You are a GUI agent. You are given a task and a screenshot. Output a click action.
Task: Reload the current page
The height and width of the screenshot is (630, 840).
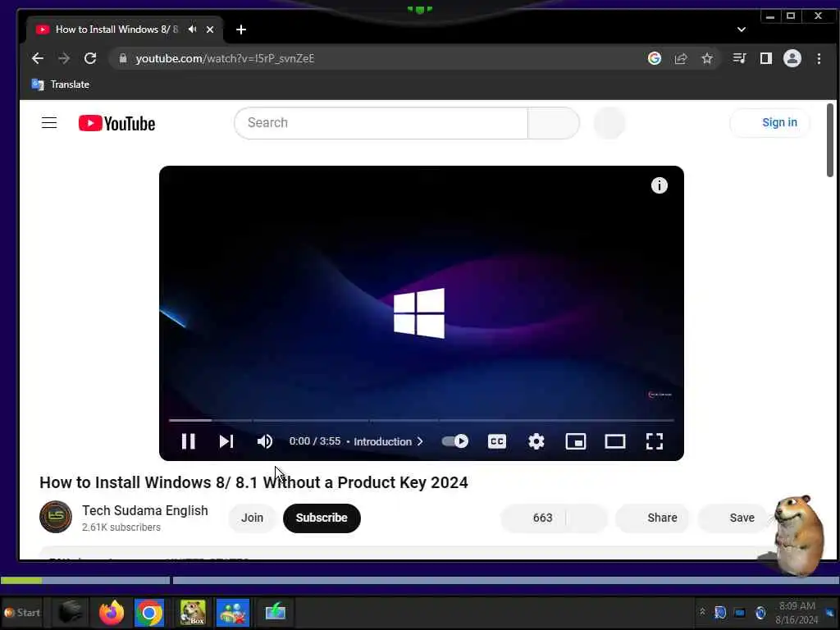[x=90, y=58]
